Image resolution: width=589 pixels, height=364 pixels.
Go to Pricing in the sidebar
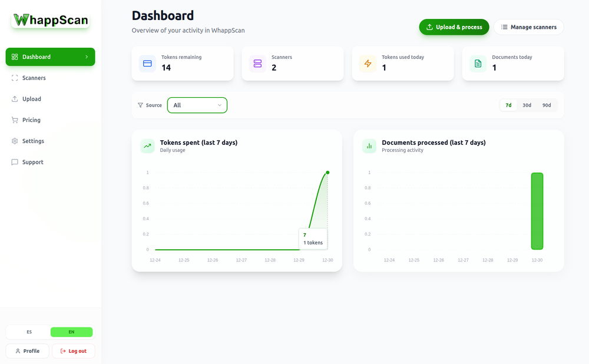coord(31,120)
